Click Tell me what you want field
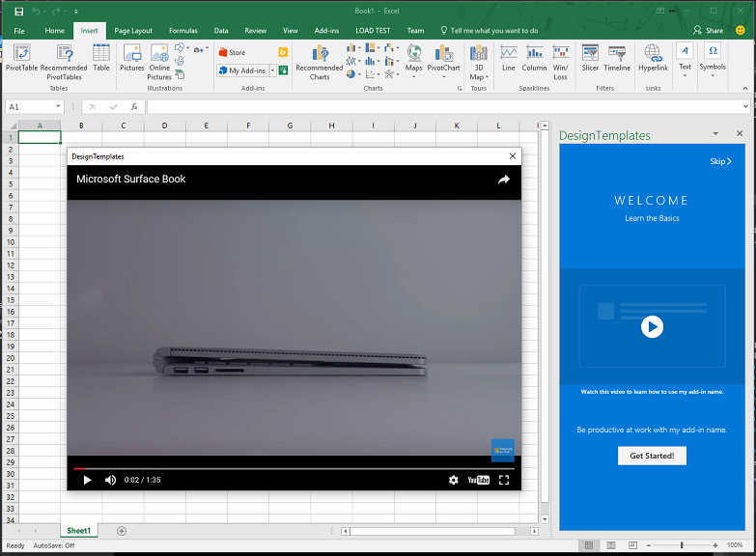This screenshot has width=756, height=556. (x=489, y=30)
